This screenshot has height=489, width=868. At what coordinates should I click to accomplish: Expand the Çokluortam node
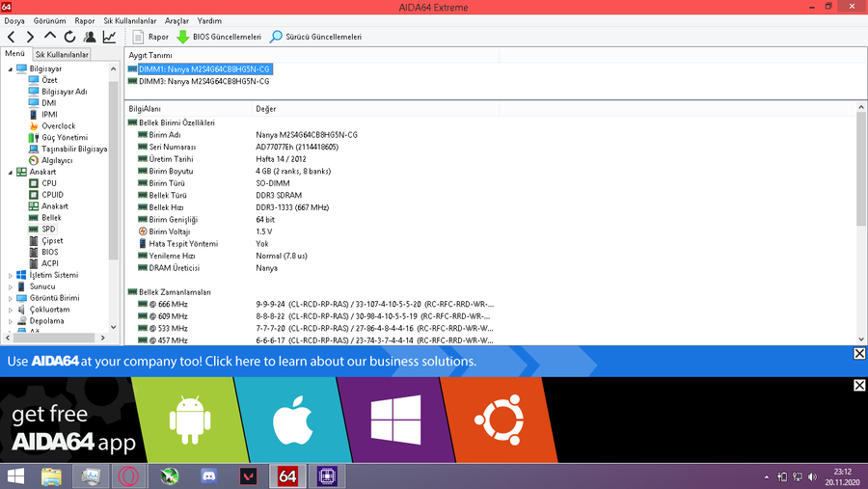[x=10, y=311]
